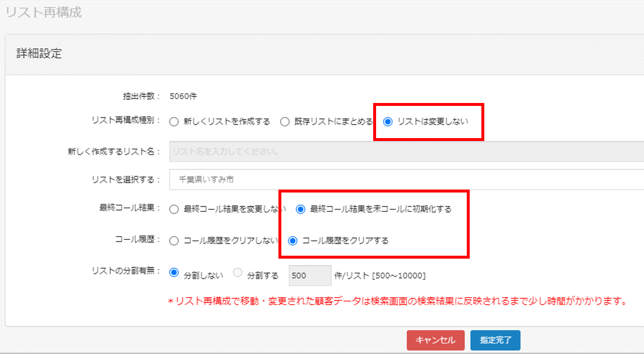
Task: Open the リストを選択する dropdown showing 千葉県いすみ市
Action: click(x=407, y=180)
